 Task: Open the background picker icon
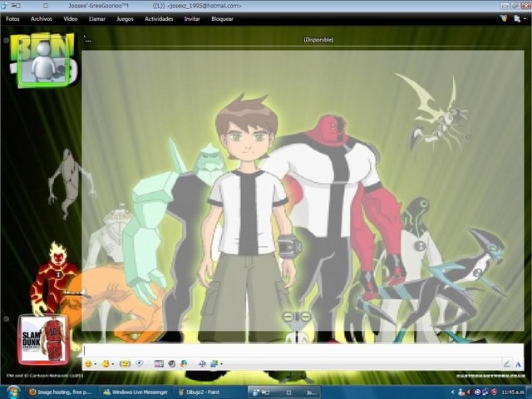coord(214,364)
